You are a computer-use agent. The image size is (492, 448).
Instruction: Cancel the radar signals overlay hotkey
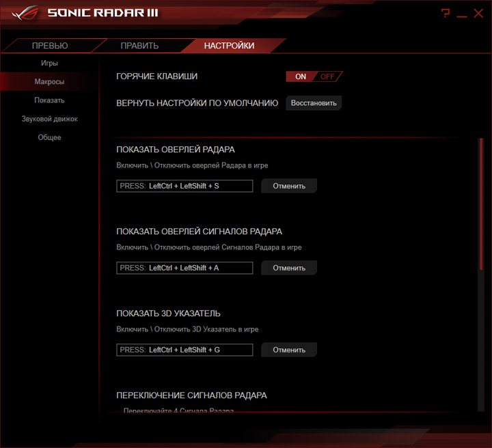289,268
